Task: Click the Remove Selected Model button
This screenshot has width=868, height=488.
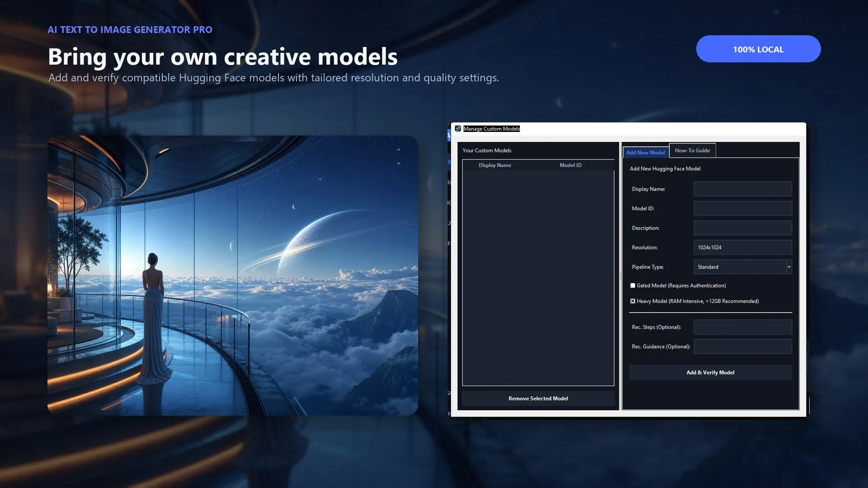Action: click(538, 399)
